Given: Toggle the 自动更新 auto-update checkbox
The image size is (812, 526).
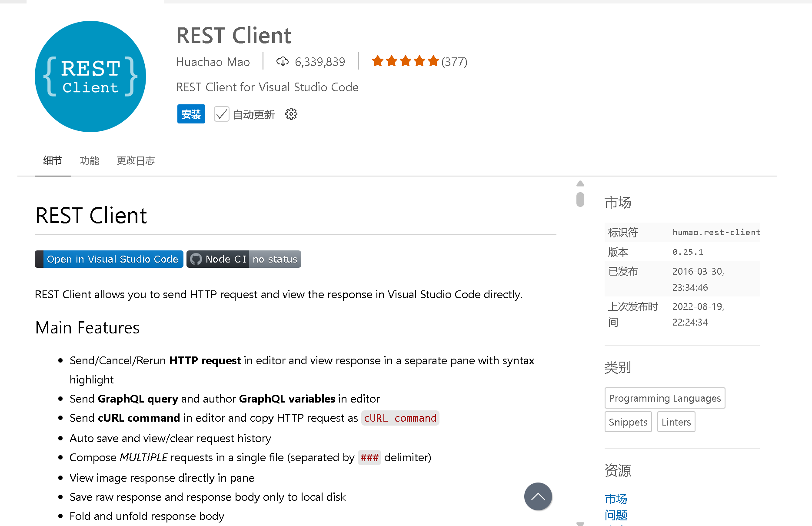Looking at the screenshot, I should click(x=222, y=114).
